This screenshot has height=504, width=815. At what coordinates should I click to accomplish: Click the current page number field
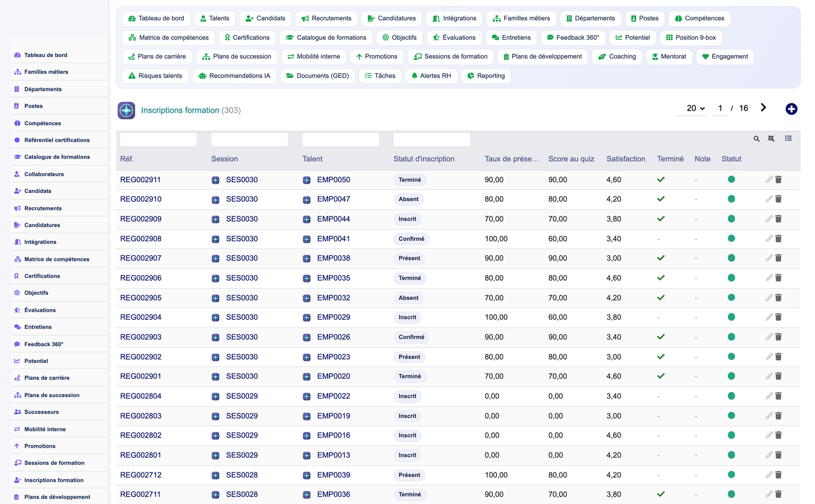720,108
